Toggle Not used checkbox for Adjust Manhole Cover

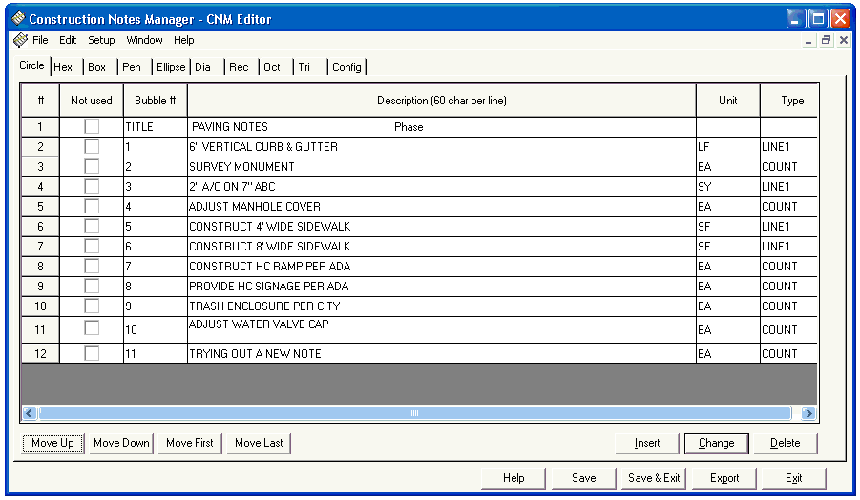92,207
